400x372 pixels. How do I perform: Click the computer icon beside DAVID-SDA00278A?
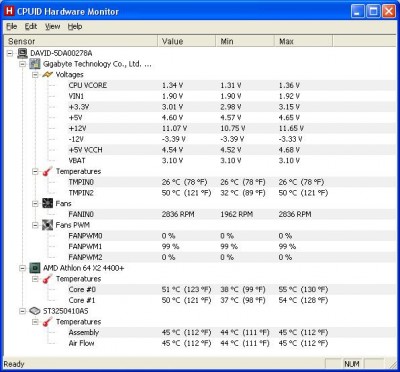click(22, 53)
